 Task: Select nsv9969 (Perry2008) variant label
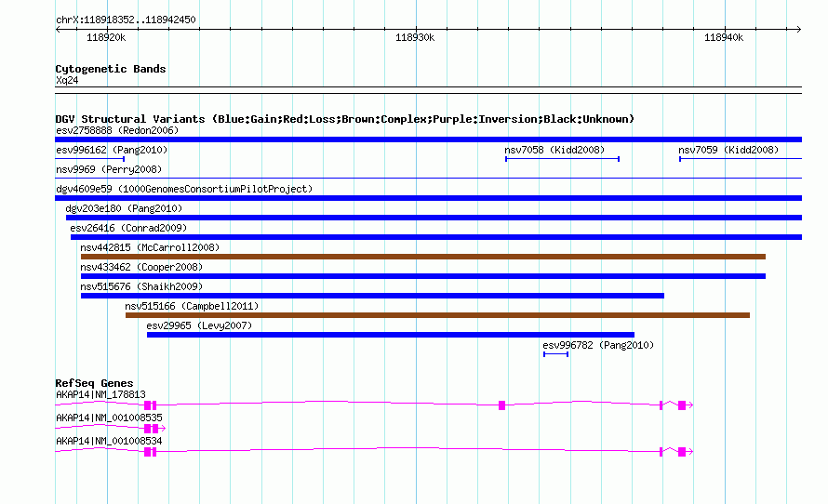pos(109,169)
